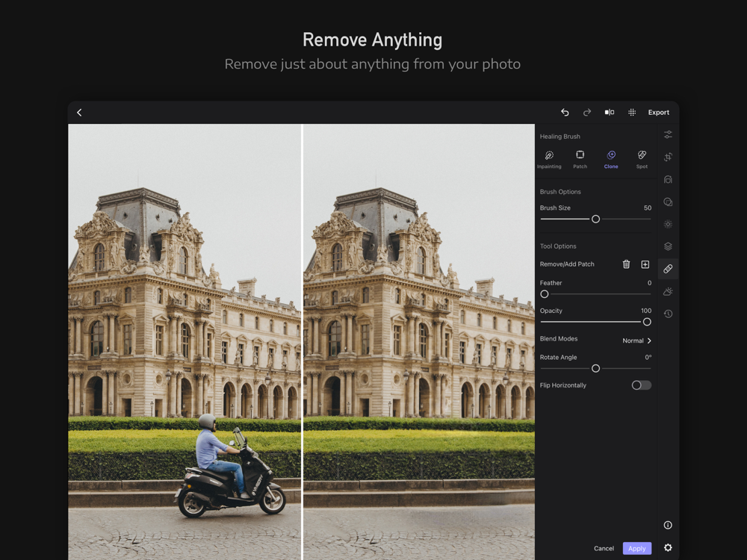Expand Blend Modes Normal chevron
Screen dimensions: 747x560
[x=648, y=340]
